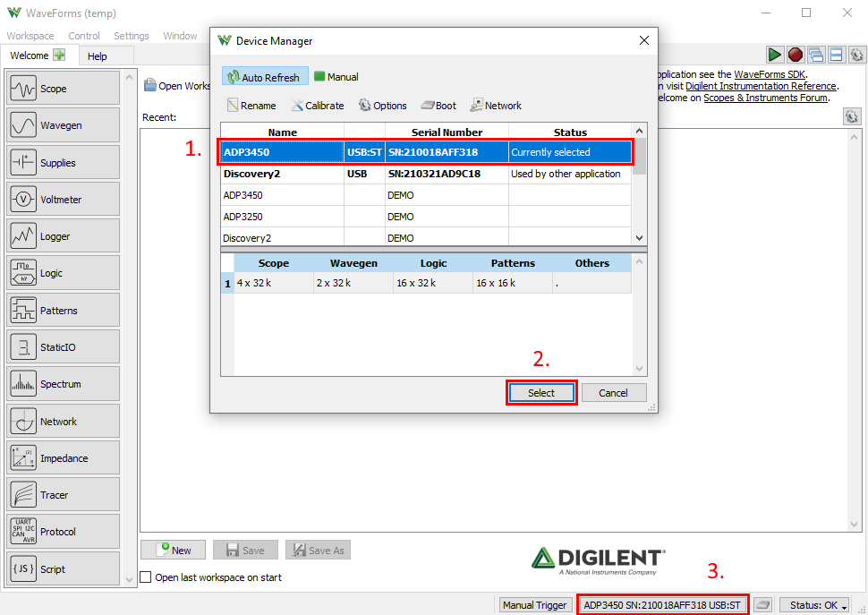Calibrate the selected device
Screen dimensions: 868x615
point(318,105)
